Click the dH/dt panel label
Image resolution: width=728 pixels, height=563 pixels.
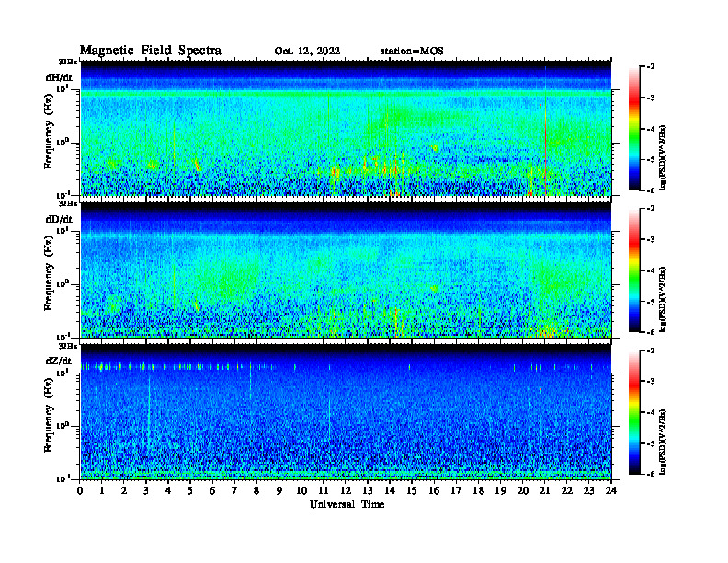(x=59, y=77)
